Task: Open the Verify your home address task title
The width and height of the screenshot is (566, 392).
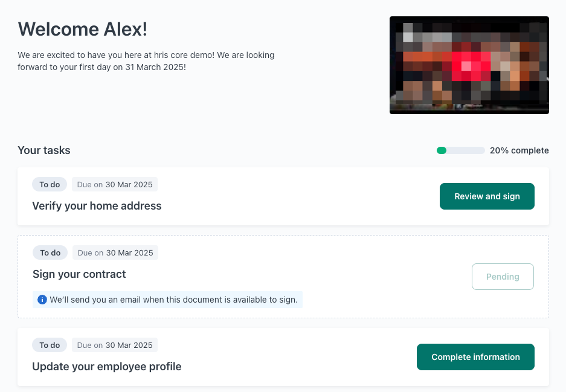Action: click(97, 206)
